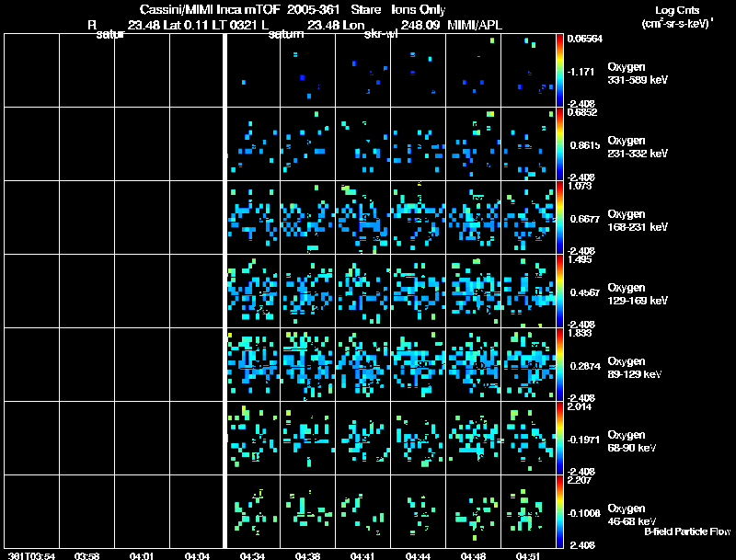Click the 0.2874 color scale value
The image size is (736, 560).
point(585,366)
